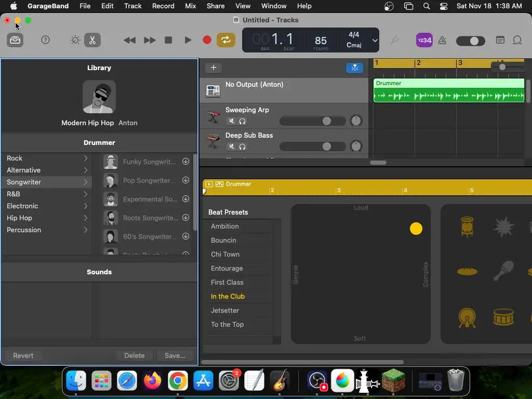
Task: Select the Deep Sub Bass synth icon
Action: [213, 141]
